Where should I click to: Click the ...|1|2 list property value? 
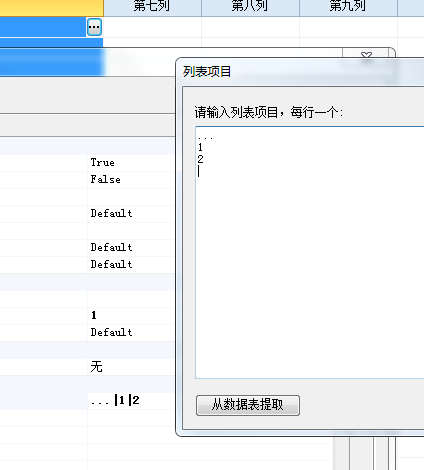(x=115, y=400)
